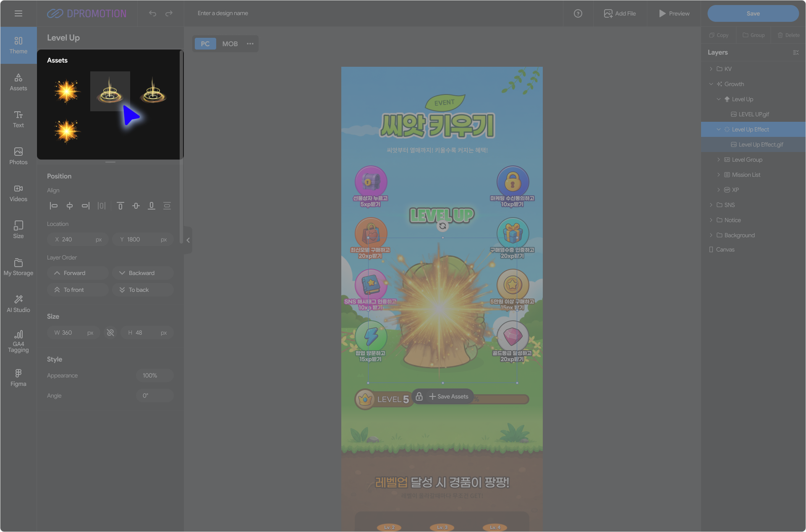The height and width of the screenshot is (532, 806).
Task: Switch to the PC view tab
Action: 205,44
